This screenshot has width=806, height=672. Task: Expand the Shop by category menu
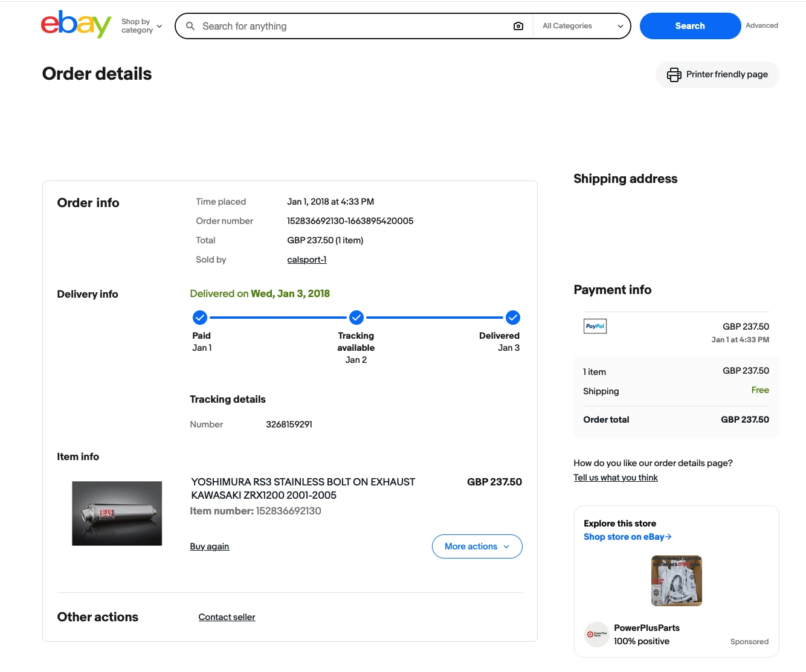pyautogui.click(x=142, y=26)
